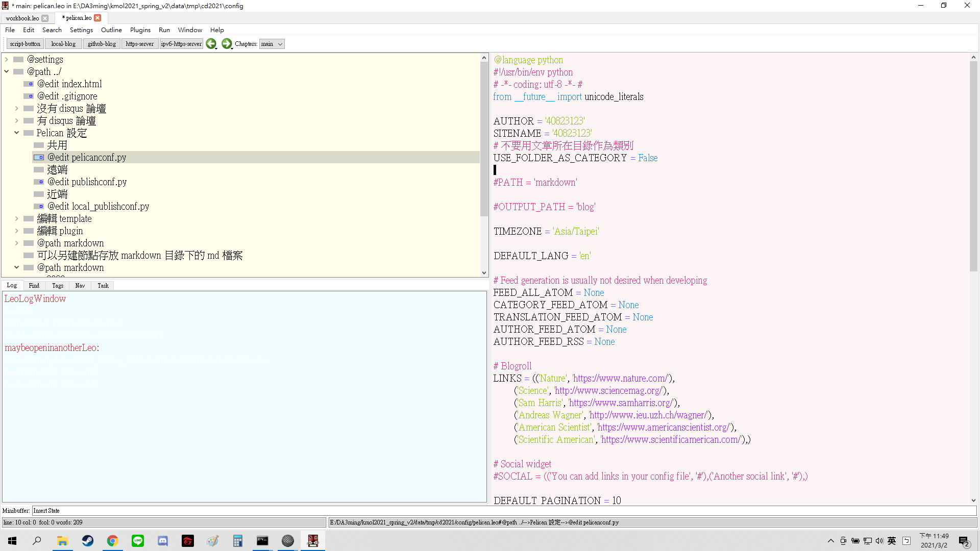Close the pelican.leo tab with its red X
Image resolution: width=980 pixels, height=551 pixels.
coord(97,18)
